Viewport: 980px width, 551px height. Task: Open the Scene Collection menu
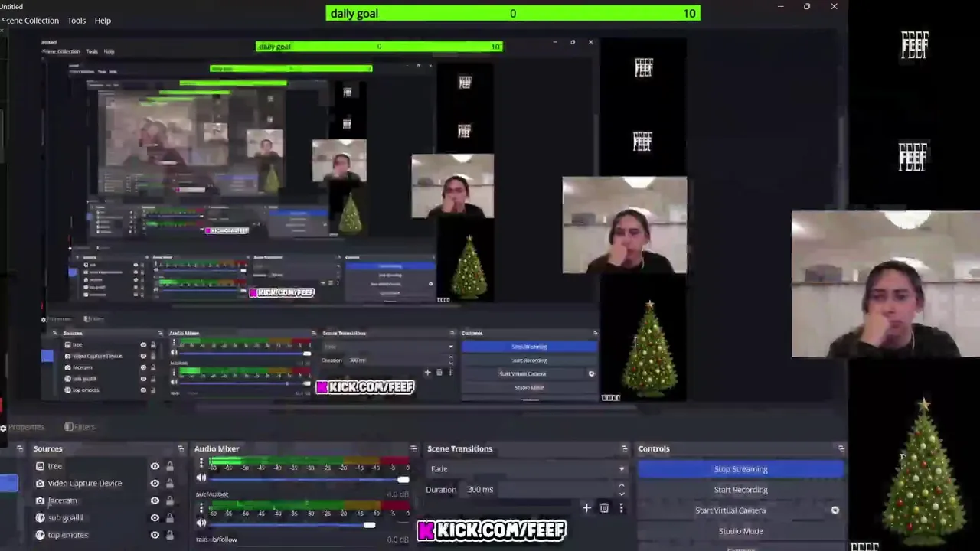pos(30,21)
